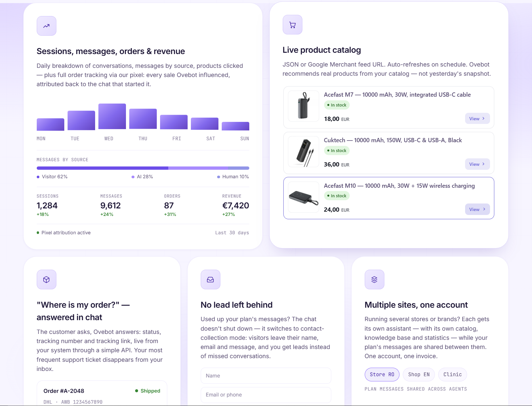Click the Saturday bar in the weekly chart
The image size is (532, 406).
(205, 124)
